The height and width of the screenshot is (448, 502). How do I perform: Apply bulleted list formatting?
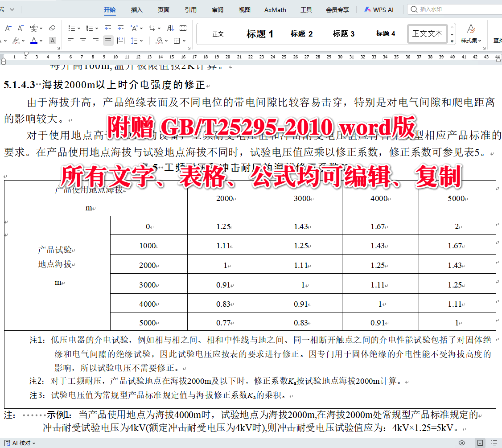[73, 28]
